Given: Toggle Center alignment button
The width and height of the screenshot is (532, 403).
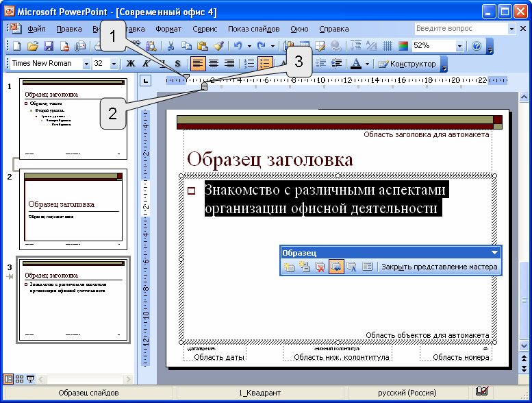Looking at the screenshot, I should pyautogui.click(x=214, y=64).
